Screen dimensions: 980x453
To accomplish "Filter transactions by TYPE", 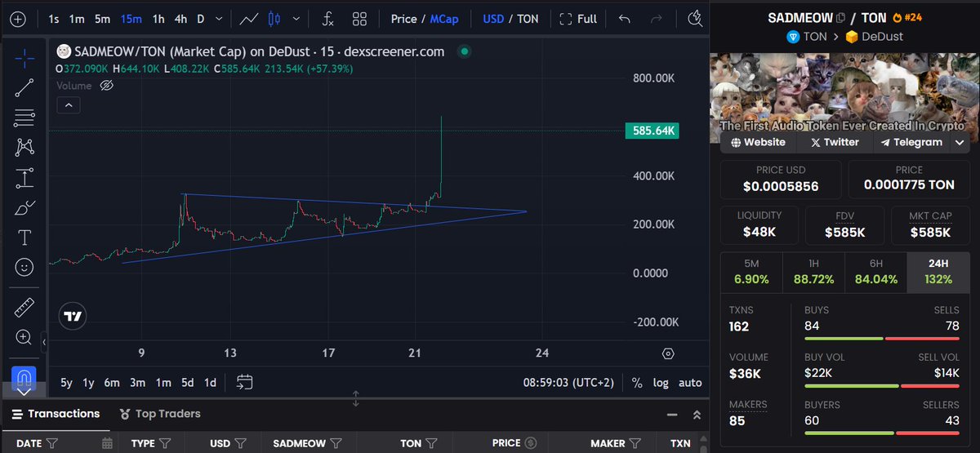I will (165, 443).
